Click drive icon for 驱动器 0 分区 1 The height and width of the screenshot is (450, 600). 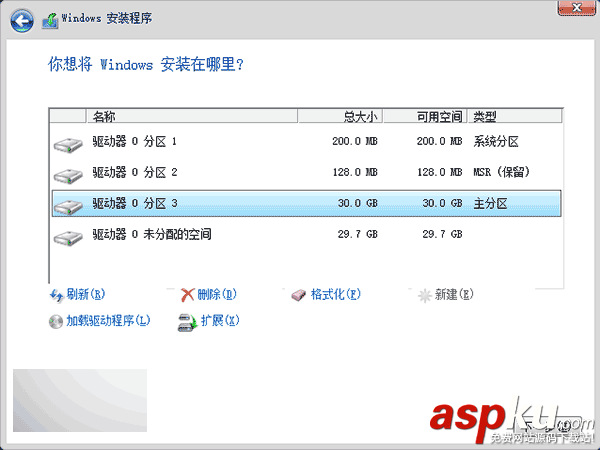(68, 145)
